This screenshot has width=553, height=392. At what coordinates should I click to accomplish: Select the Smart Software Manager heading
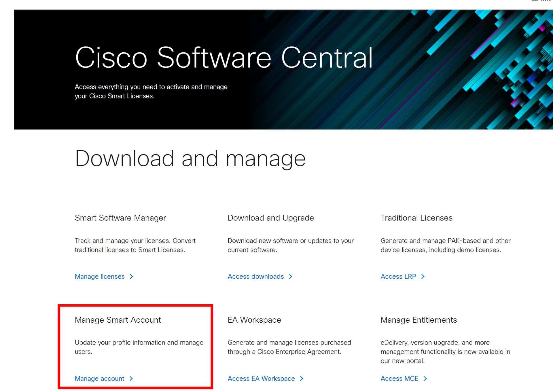click(x=120, y=218)
